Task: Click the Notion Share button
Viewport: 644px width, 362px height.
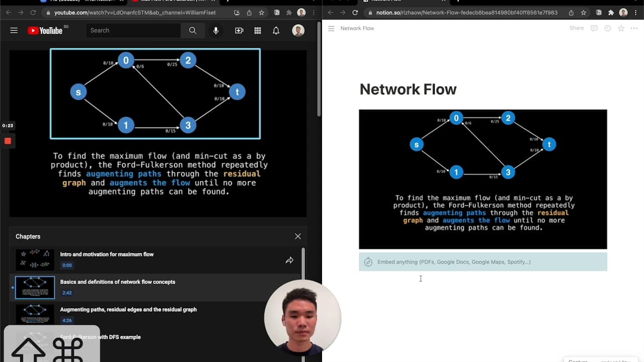Action: tap(577, 28)
